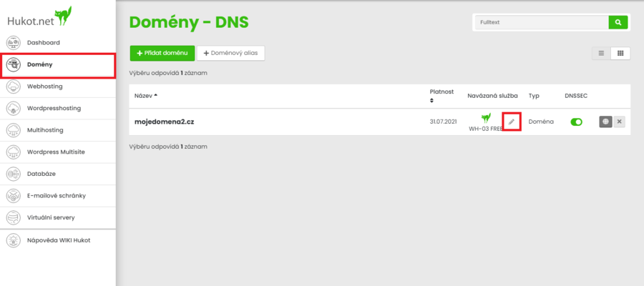The image size is (644, 286).
Task: Switch to grid view layout icon
Action: (x=620, y=53)
